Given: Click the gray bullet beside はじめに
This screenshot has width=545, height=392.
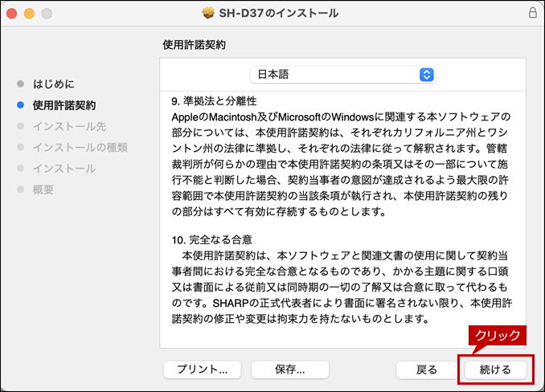Looking at the screenshot, I should (x=21, y=84).
